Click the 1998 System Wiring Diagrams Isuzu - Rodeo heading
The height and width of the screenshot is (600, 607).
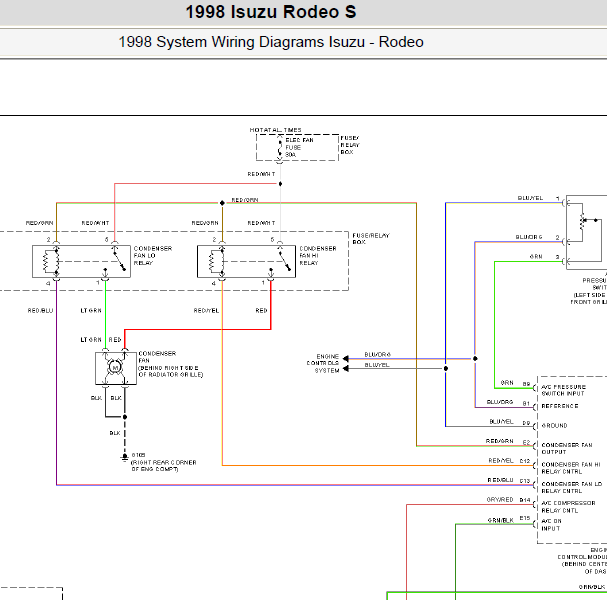point(271,42)
